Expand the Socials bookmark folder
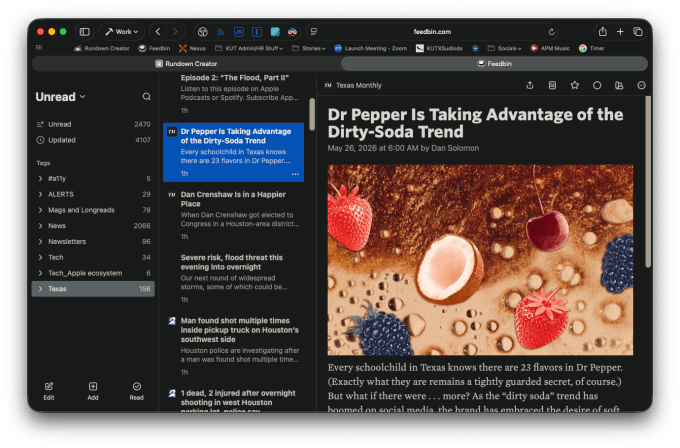Viewport: 680px width, 448px height. [x=504, y=48]
